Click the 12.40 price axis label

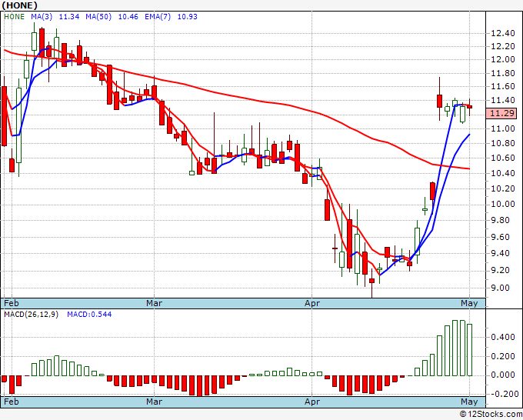tap(503, 33)
